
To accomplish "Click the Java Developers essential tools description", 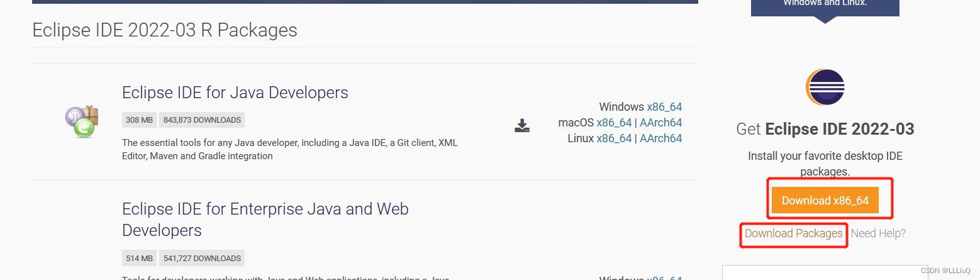I will pyautogui.click(x=290, y=150).
